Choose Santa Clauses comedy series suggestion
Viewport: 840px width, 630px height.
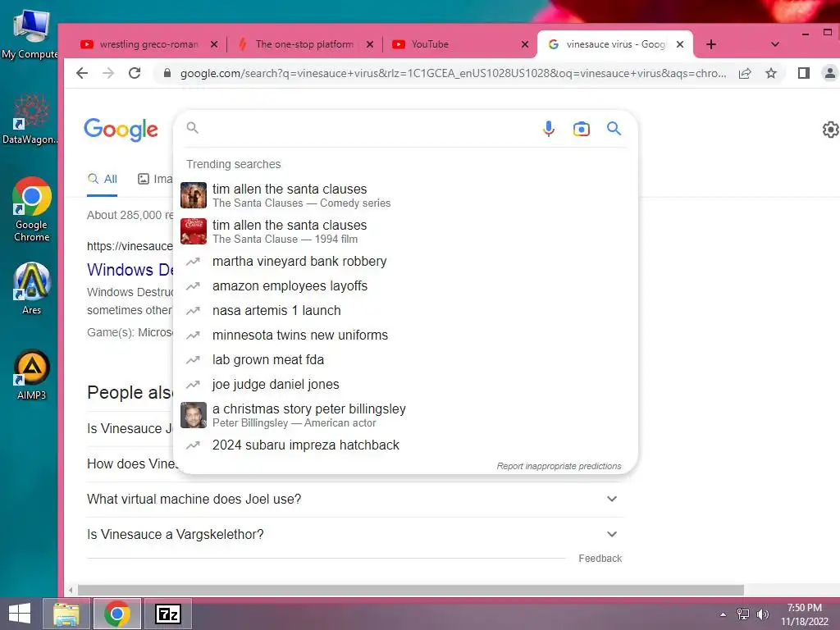405,195
